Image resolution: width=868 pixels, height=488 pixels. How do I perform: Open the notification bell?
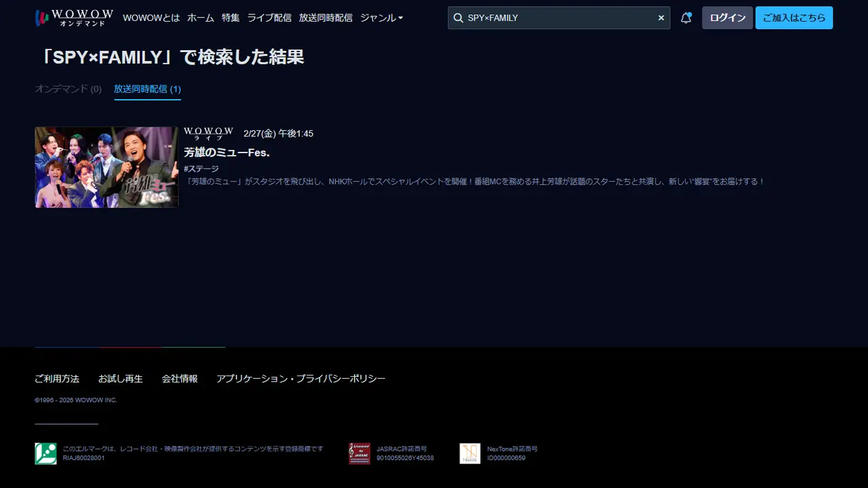pyautogui.click(x=686, y=18)
